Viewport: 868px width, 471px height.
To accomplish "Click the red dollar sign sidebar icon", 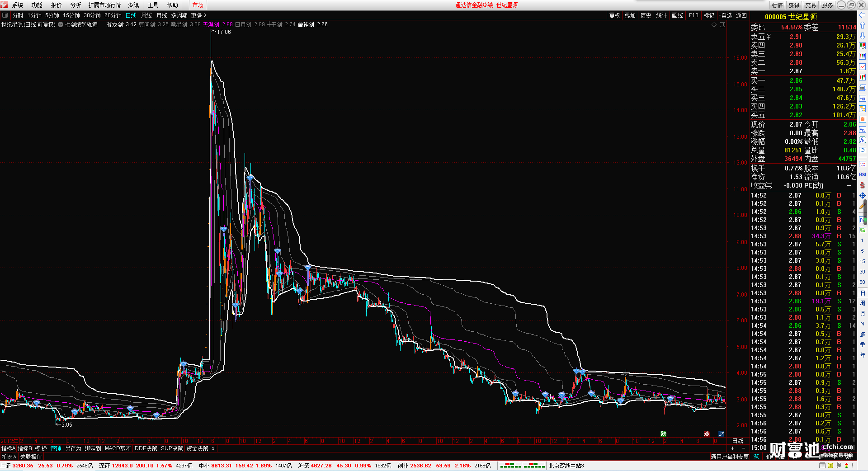I will pos(862,185).
